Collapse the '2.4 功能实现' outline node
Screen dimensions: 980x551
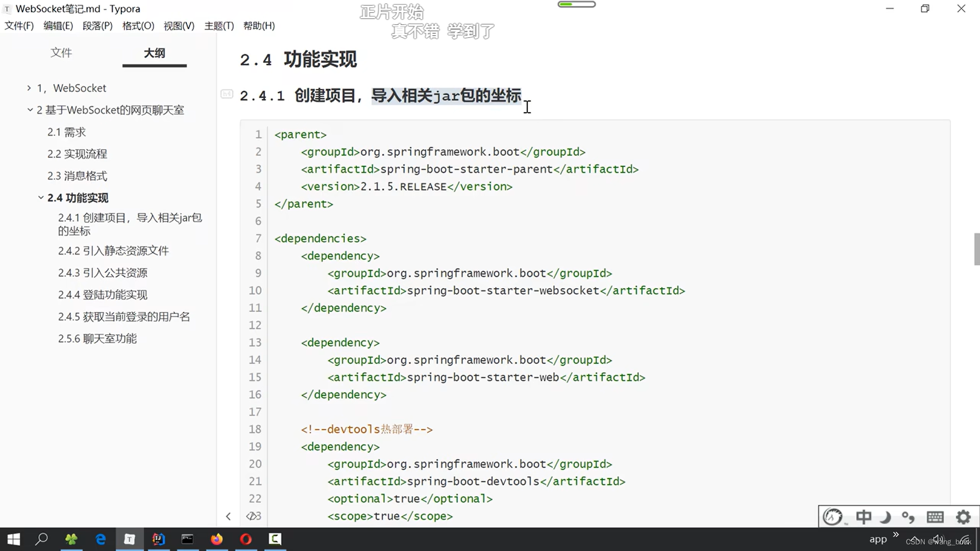41,197
